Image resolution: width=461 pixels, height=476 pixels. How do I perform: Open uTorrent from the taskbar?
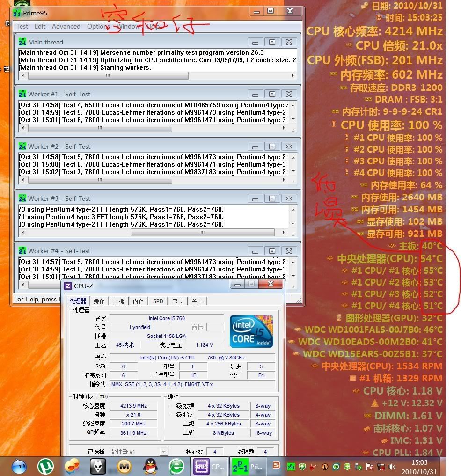click(x=45, y=466)
